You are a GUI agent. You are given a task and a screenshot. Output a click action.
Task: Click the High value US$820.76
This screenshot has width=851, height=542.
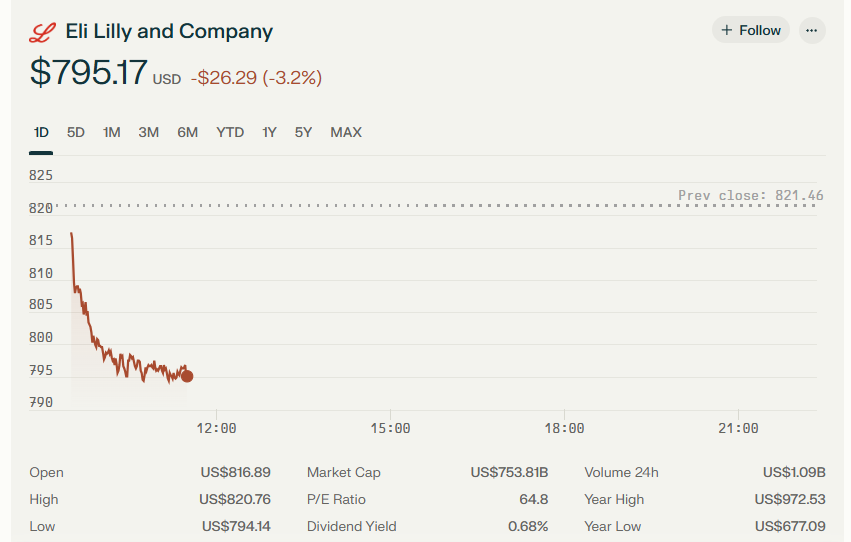coord(235,499)
